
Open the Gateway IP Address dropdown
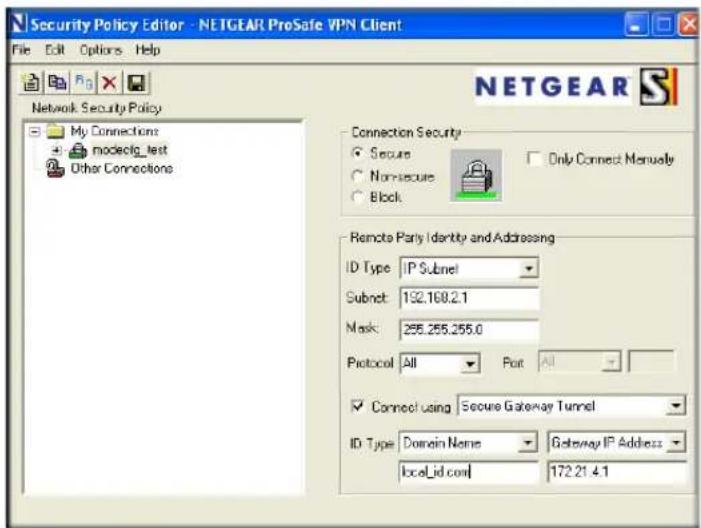pyautogui.click(x=676, y=443)
